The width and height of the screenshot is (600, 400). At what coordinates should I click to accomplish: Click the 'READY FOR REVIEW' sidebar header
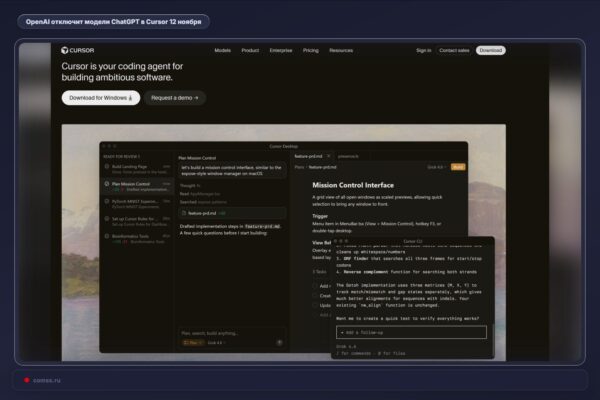pos(121,157)
